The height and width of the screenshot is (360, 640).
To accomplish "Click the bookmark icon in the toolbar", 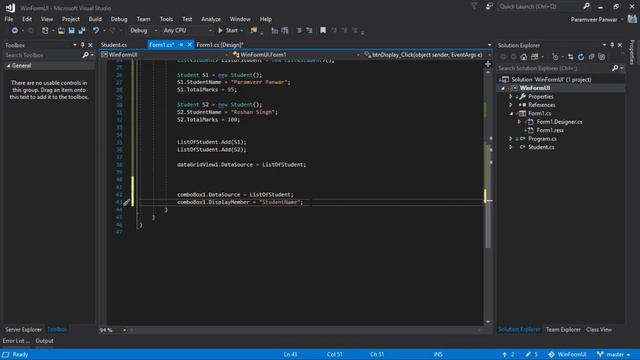I will (323, 31).
